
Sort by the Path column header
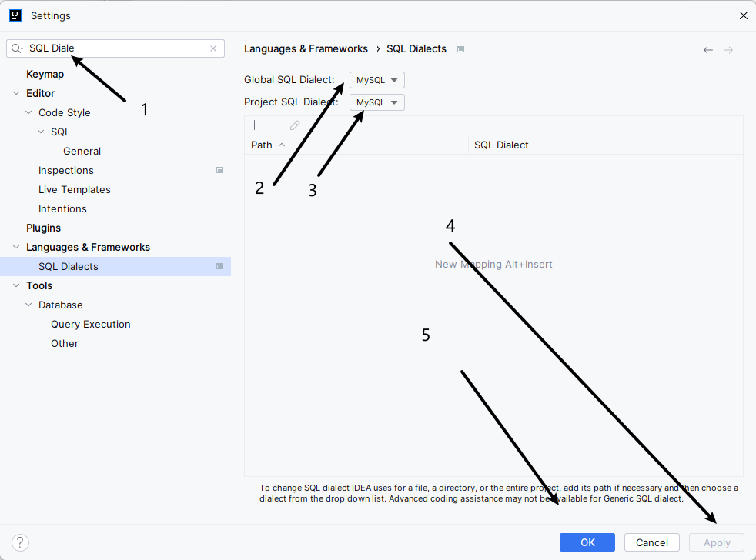[x=356, y=145]
